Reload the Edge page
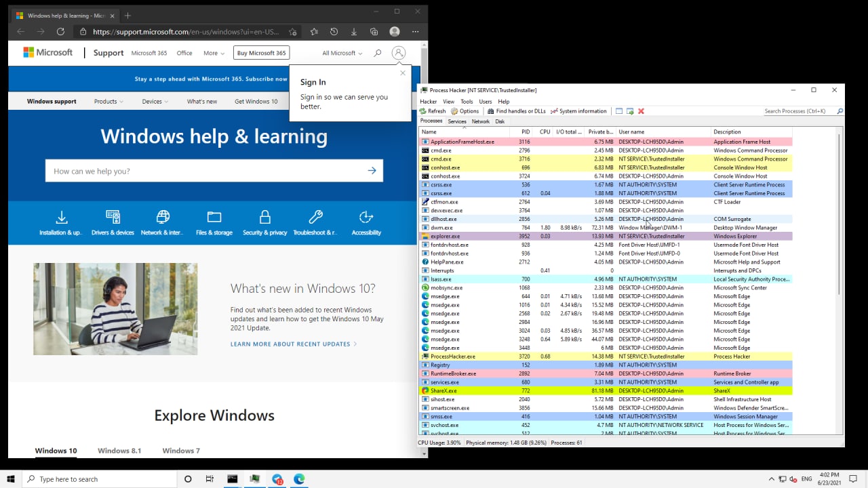Image resolution: width=868 pixels, height=488 pixels. [60, 32]
